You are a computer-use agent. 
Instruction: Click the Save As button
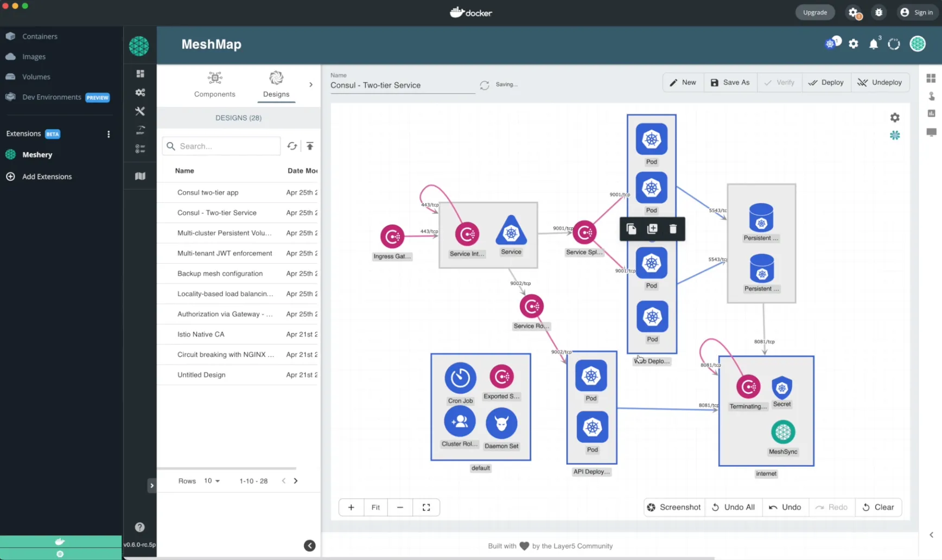730,82
